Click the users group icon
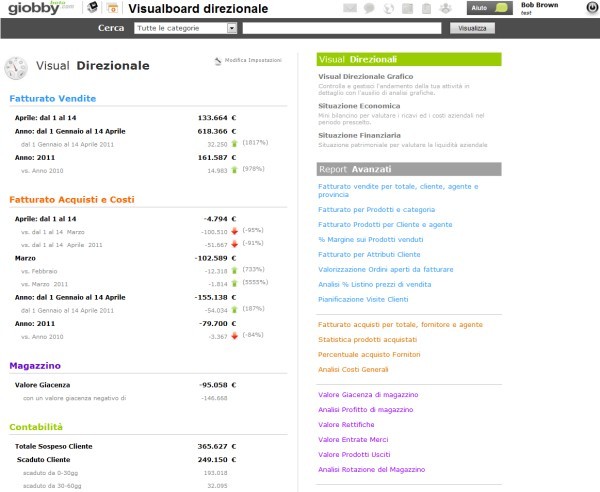Screen dimensions: 600x492 pyautogui.click(x=445, y=8)
